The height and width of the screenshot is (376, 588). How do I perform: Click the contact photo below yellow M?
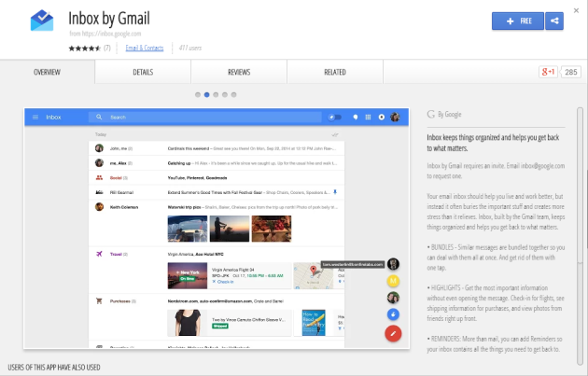click(x=393, y=298)
